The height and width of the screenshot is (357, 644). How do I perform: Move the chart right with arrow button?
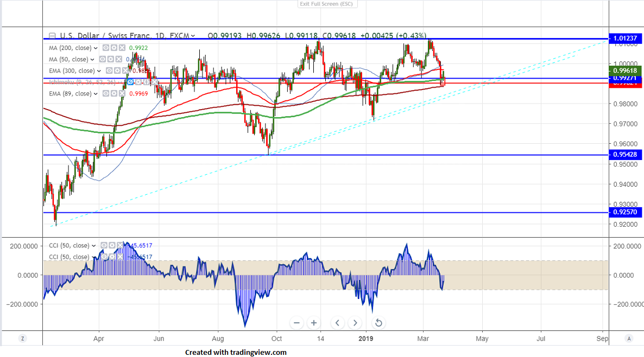355,323
